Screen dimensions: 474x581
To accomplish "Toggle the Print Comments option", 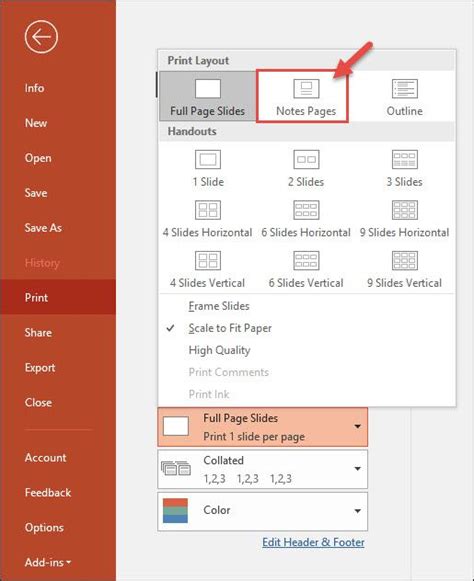I will click(x=229, y=372).
